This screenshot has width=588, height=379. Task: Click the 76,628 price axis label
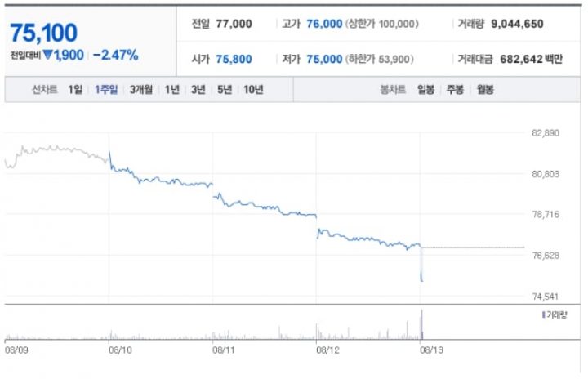pos(546,256)
